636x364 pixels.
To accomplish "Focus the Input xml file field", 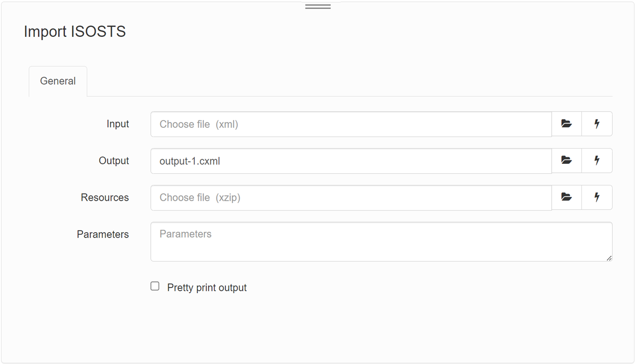I will pyautogui.click(x=351, y=124).
